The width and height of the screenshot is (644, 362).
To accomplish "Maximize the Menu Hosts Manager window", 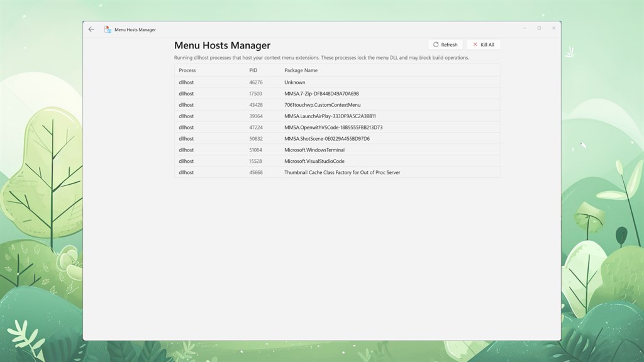I will point(539,28).
